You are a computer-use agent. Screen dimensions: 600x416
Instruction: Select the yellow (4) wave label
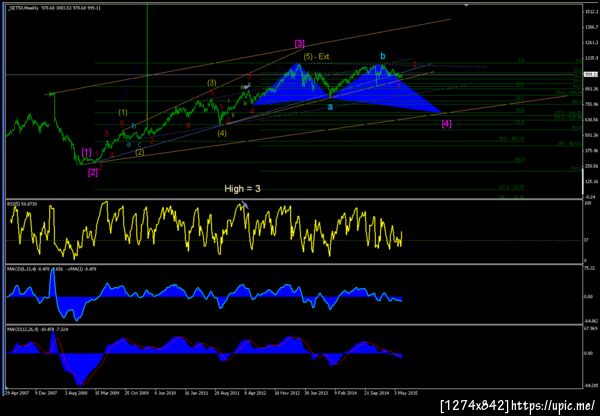pyautogui.click(x=222, y=134)
